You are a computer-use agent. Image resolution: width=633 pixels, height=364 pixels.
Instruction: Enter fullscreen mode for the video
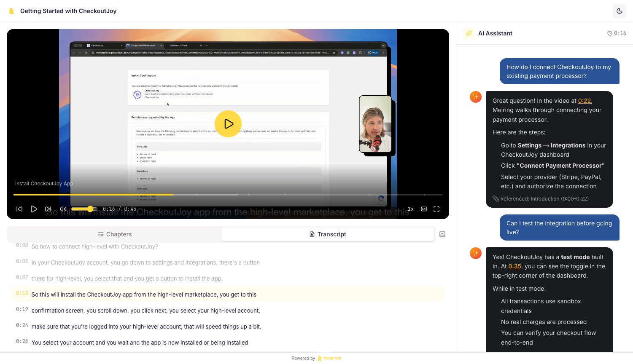[x=436, y=209]
